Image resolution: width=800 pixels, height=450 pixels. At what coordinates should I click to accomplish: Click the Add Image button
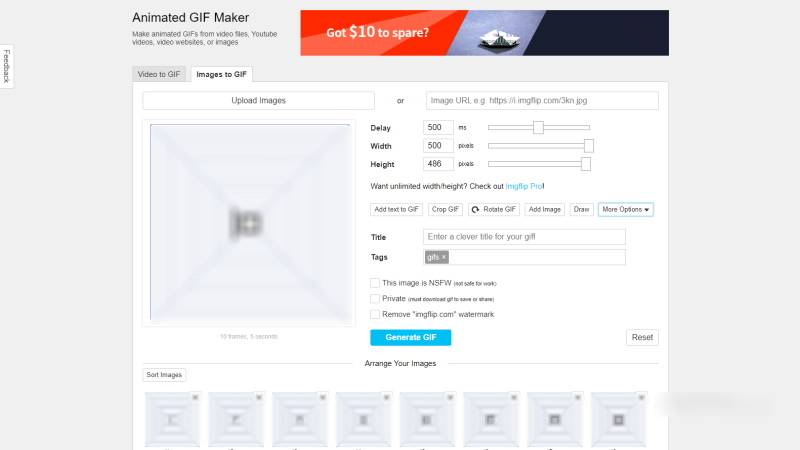pyautogui.click(x=544, y=210)
